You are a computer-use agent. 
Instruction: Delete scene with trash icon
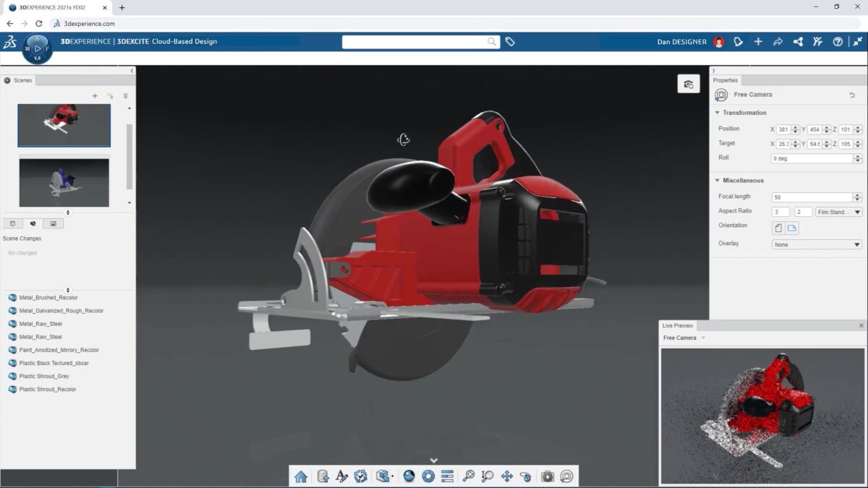[x=125, y=95]
